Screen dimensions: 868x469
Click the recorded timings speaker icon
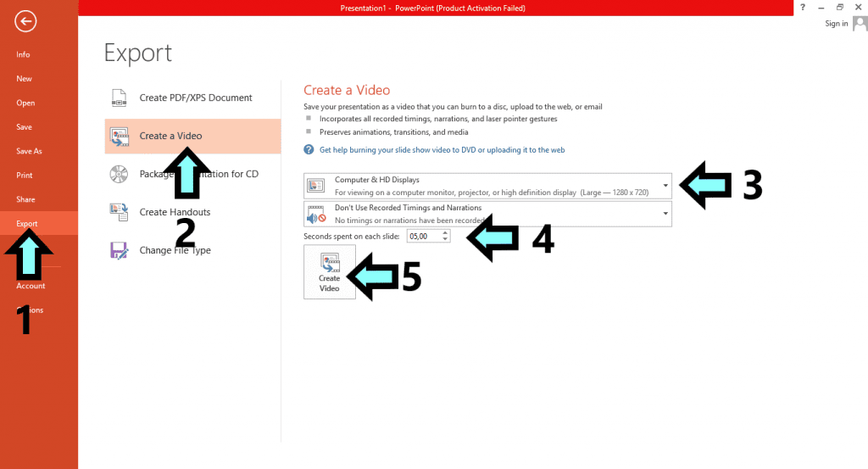click(x=316, y=214)
